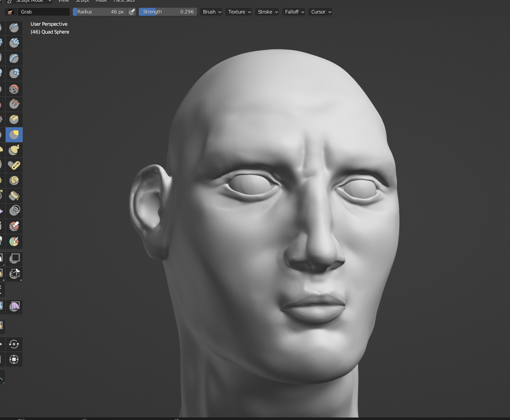Screen dimensions: 510x420
Task: Click the Radius slider
Action: pos(100,12)
